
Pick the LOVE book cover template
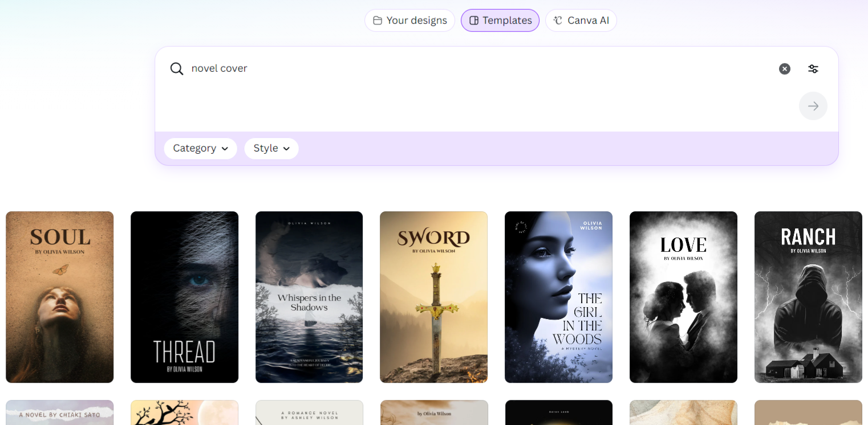[683, 297]
